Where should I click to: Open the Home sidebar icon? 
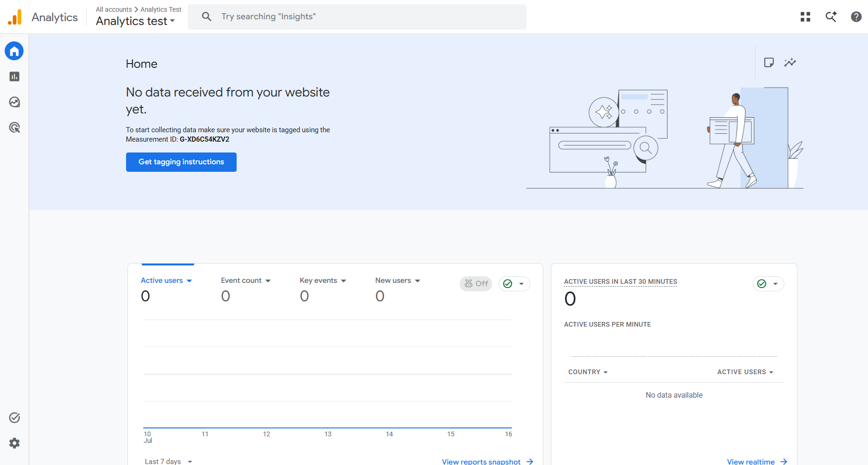click(14, 51)
